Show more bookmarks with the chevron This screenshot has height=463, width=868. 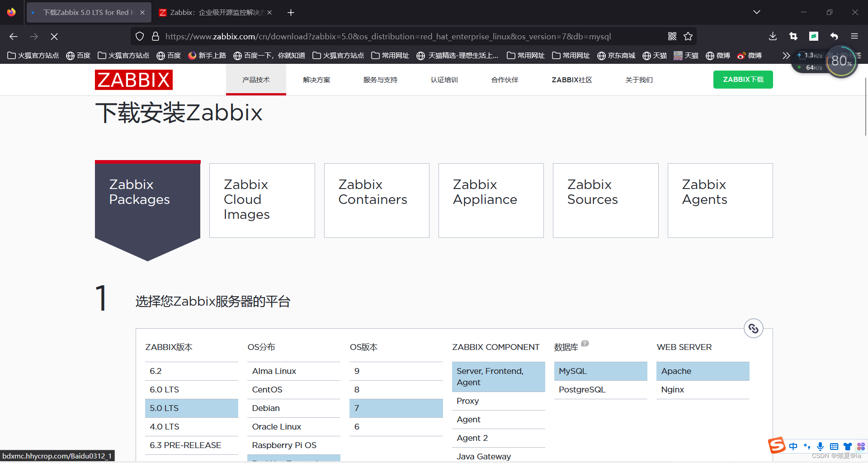coord(786,56)
